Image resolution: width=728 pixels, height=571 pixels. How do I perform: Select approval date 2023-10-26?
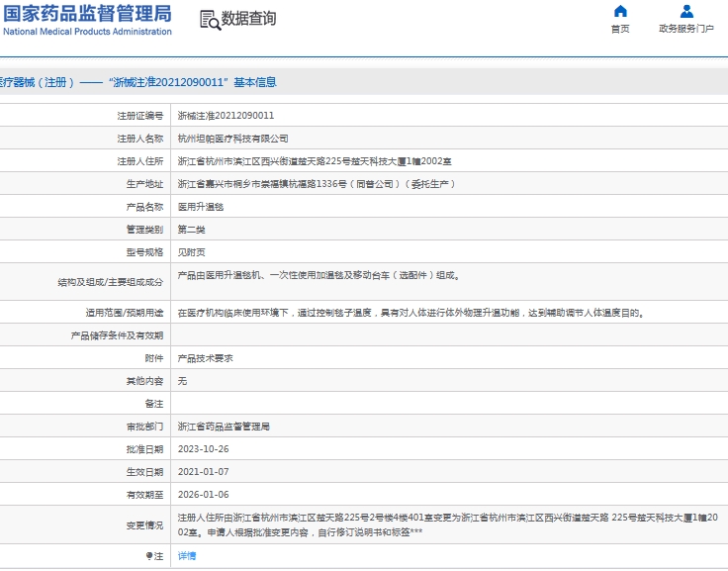point(204,449)
